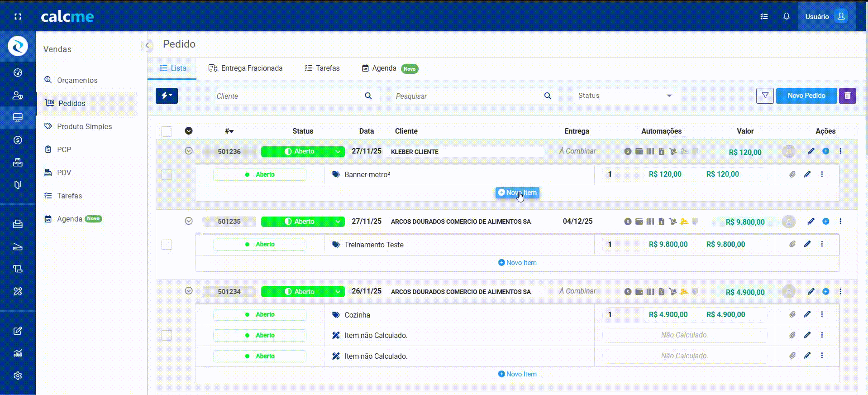Click the payment dollar automation icon on order 501236

628,151
